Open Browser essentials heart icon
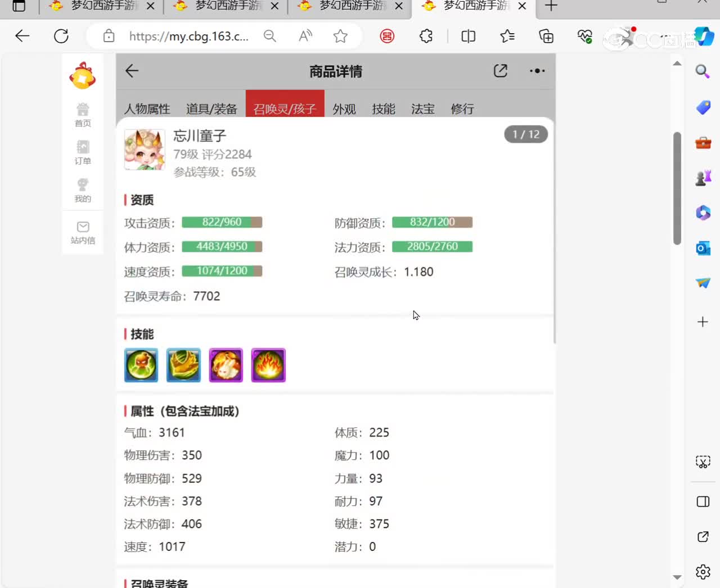Screen dimensions: 720x588 585,37
